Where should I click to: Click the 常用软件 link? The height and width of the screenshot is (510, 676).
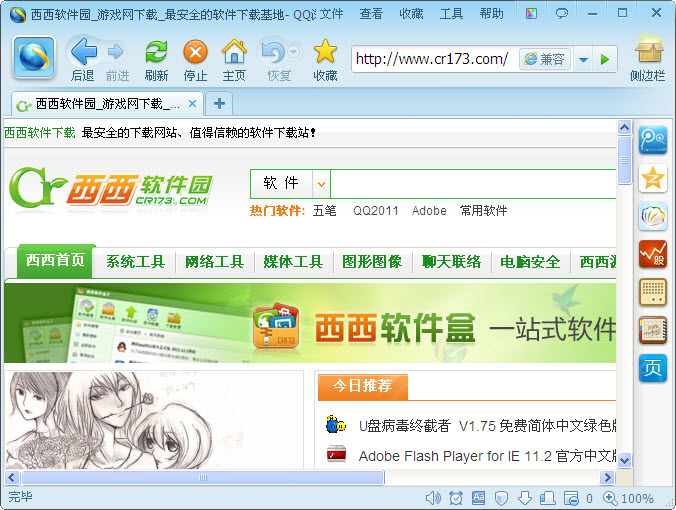coord(483,210)
